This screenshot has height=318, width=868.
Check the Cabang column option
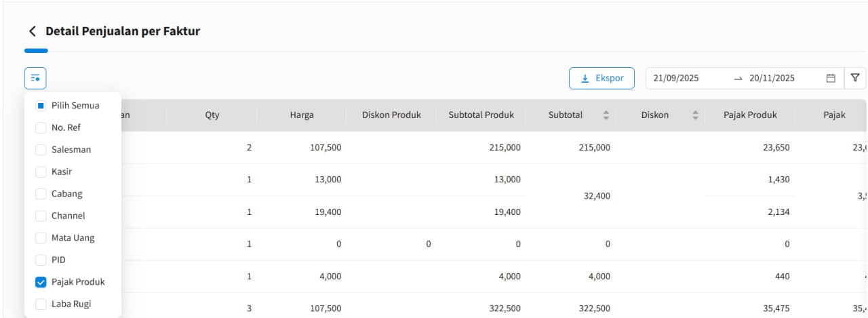click(x=41, y=193)
